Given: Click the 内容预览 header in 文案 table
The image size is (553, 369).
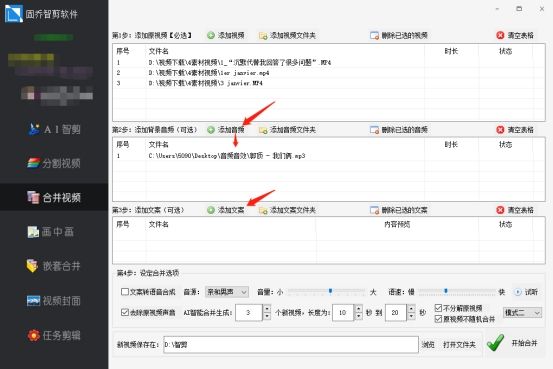Looking at the screenshot, I should [397, 224].
